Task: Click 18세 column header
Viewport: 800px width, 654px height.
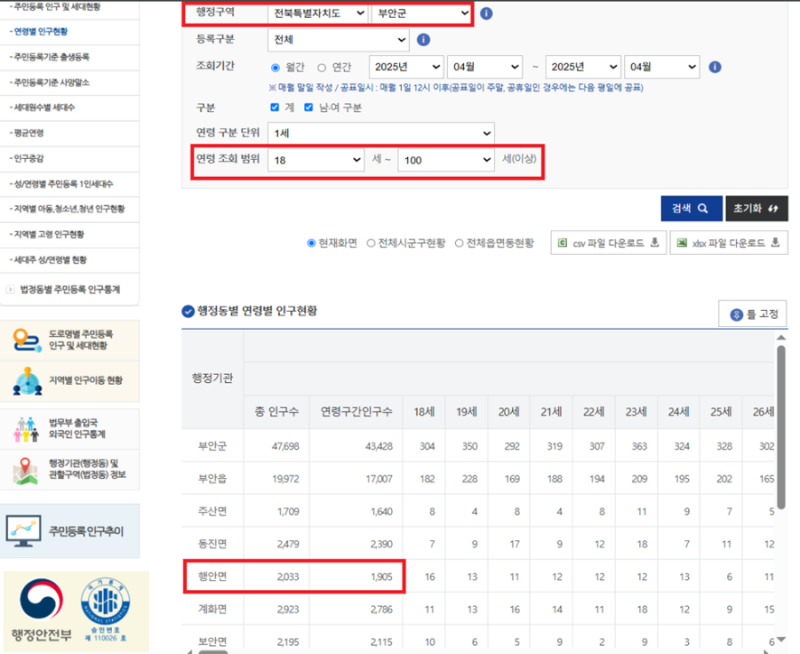Action: pyautogui.click(x=424, y=412)
